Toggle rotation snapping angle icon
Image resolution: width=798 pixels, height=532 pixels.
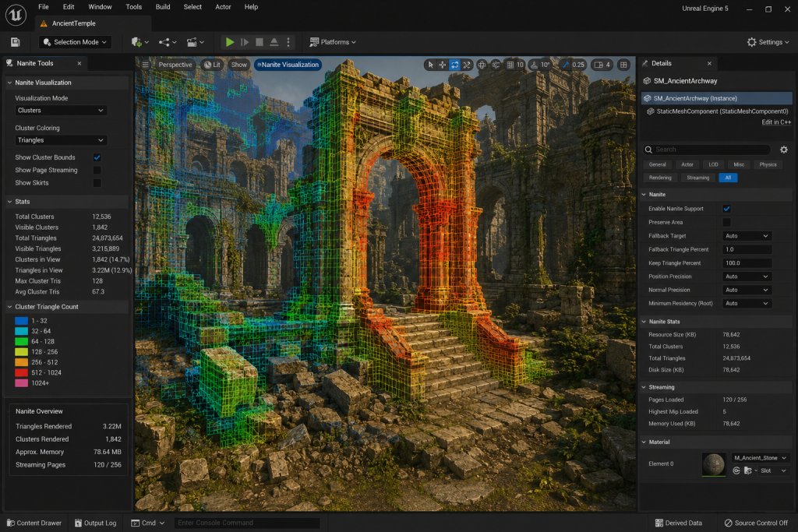pyautogui.click(x=534, y=65)
